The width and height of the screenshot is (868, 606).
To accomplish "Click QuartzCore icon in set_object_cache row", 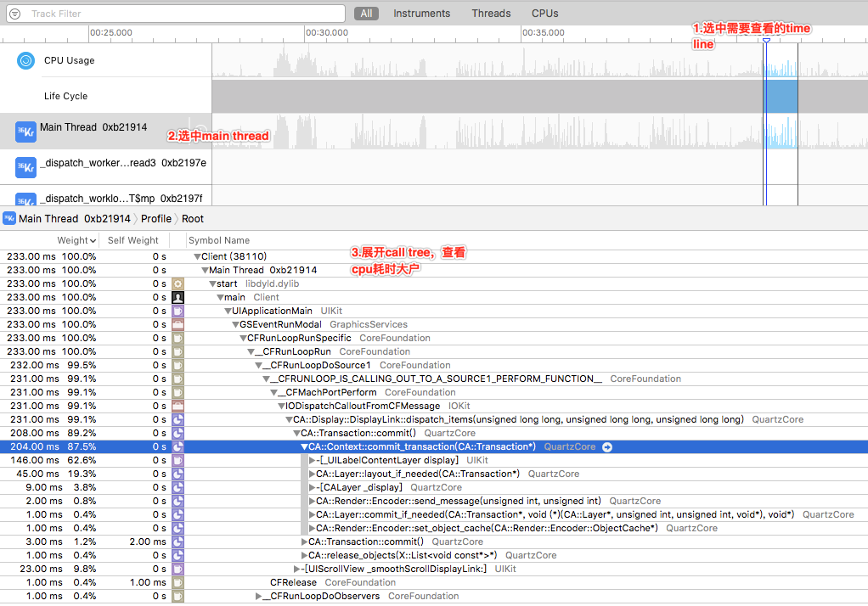I will pos(178,528).
